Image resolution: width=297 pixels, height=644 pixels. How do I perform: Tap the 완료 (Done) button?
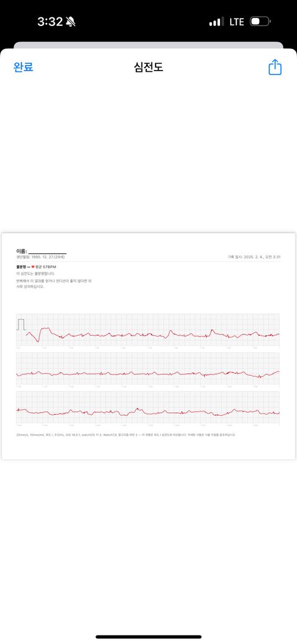[24, 67]
